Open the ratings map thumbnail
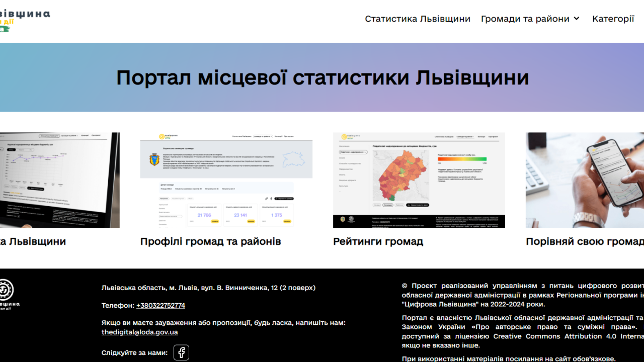 click(419, 180)
